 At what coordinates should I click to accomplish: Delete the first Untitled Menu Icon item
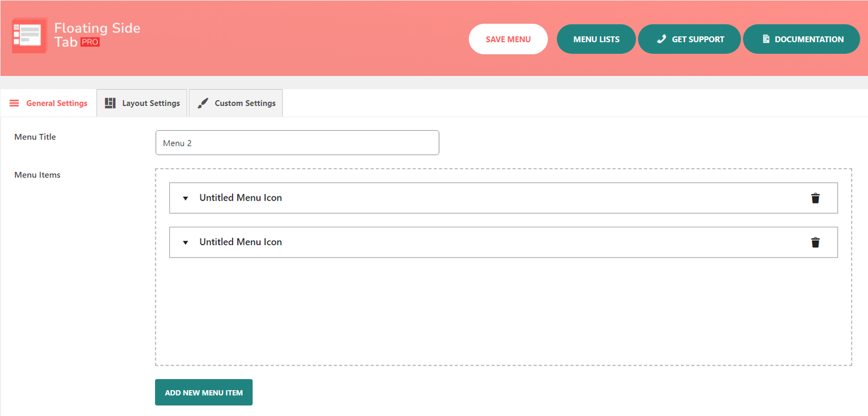pyautogui.click(x=815, y=198)
